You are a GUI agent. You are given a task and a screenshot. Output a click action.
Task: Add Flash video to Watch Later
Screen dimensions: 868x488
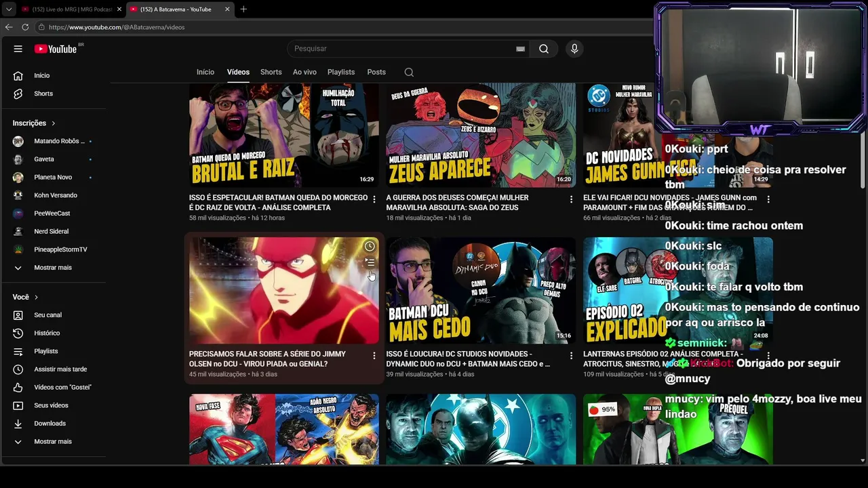[x=370, y=246]
